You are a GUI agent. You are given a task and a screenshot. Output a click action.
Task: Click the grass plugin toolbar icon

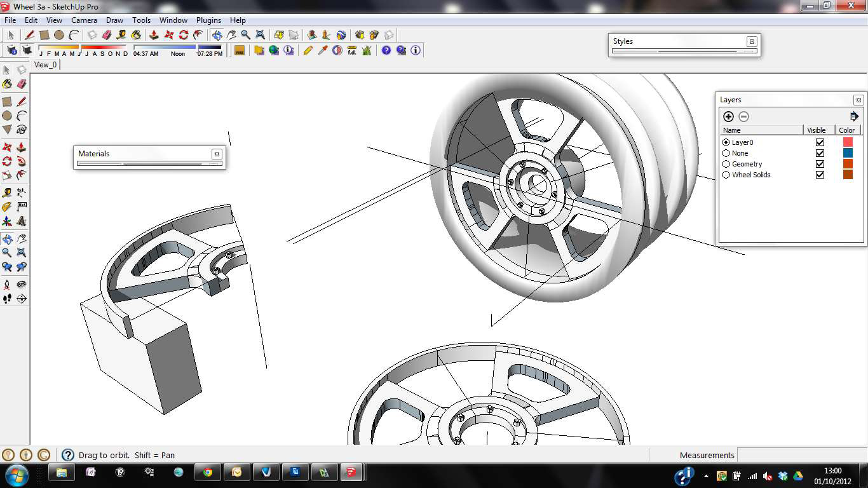(367, 50)
